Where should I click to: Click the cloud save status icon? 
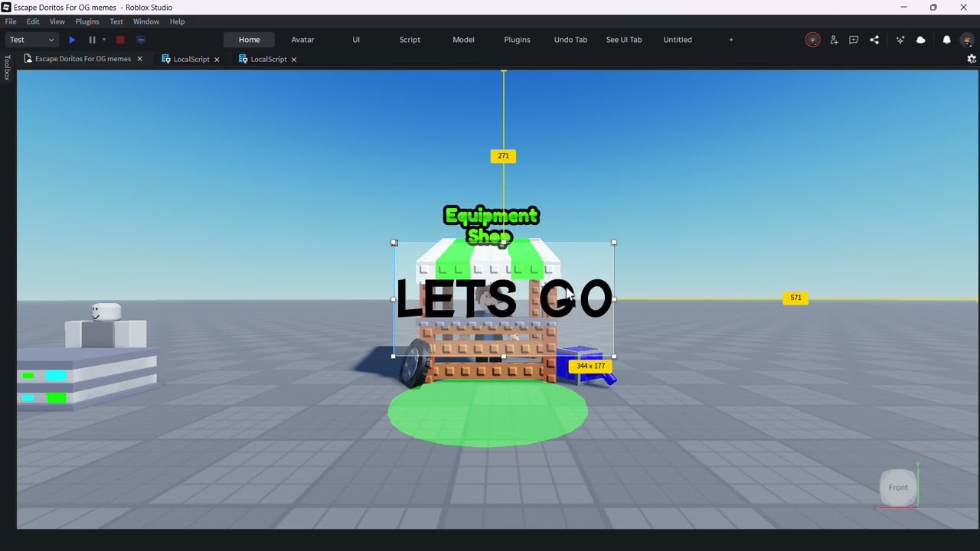point(920,40)
